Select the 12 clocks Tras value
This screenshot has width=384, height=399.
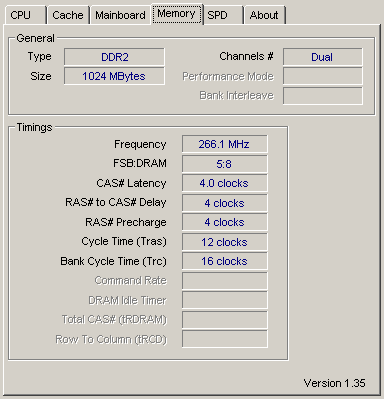tap(224, 242)
